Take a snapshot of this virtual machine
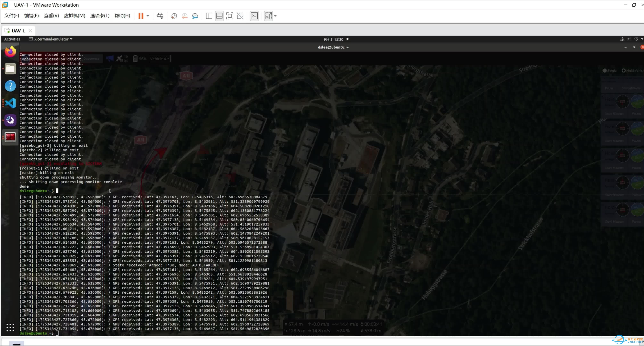 174,16
